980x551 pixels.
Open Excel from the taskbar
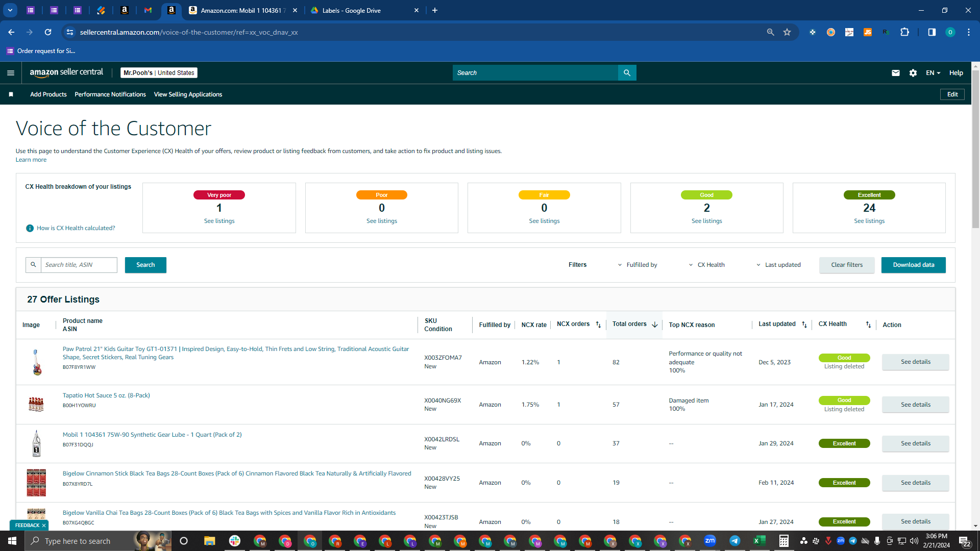(x=759, y=541)
